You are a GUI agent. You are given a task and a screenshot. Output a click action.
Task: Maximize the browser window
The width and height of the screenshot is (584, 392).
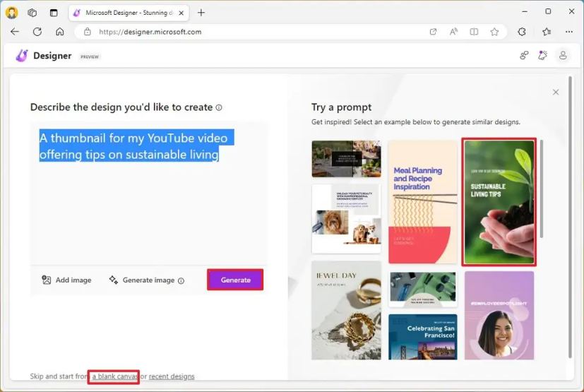[x=548, y=11]
